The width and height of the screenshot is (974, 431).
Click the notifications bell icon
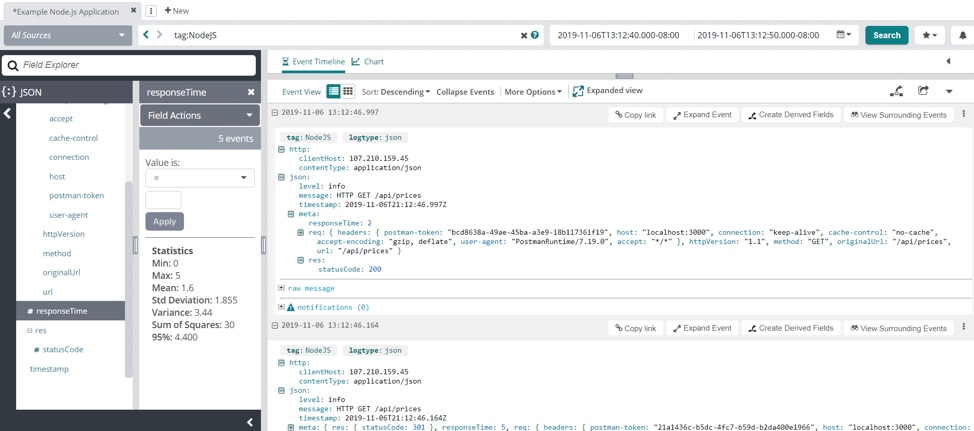click(962, 35)
